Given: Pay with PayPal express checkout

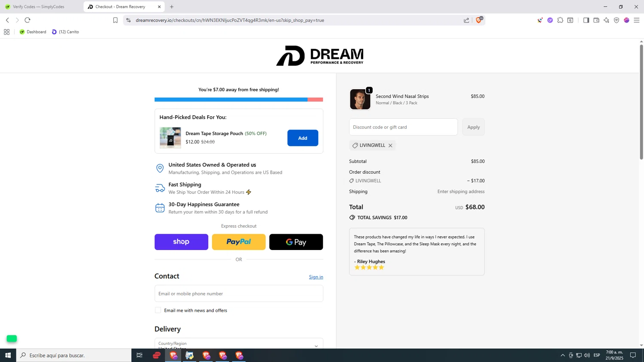Looking at the screenshot, I should (239, 242).
